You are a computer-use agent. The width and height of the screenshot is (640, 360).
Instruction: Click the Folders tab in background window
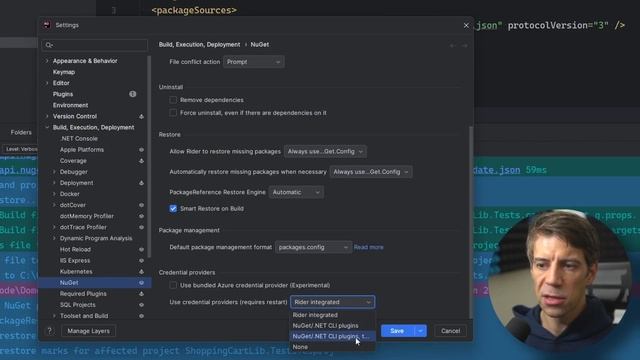tap(21, 132)
